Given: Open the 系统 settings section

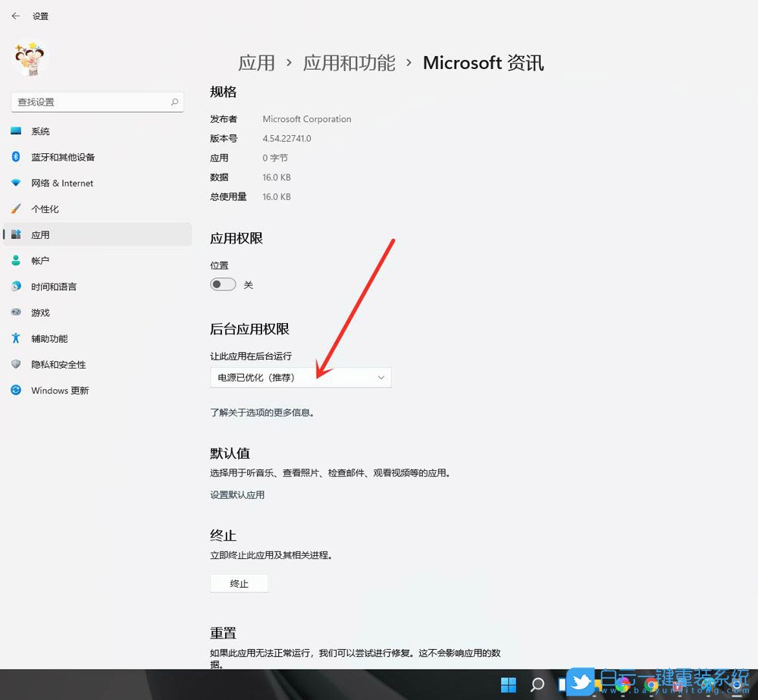Looking at the screenshot, I should (x=39, y=130).
